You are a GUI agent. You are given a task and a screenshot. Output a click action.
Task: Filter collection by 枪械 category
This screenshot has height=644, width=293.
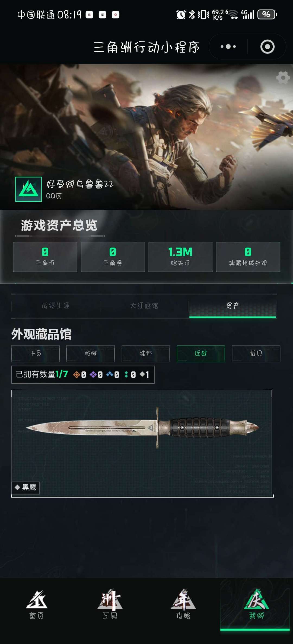[91, 353]
